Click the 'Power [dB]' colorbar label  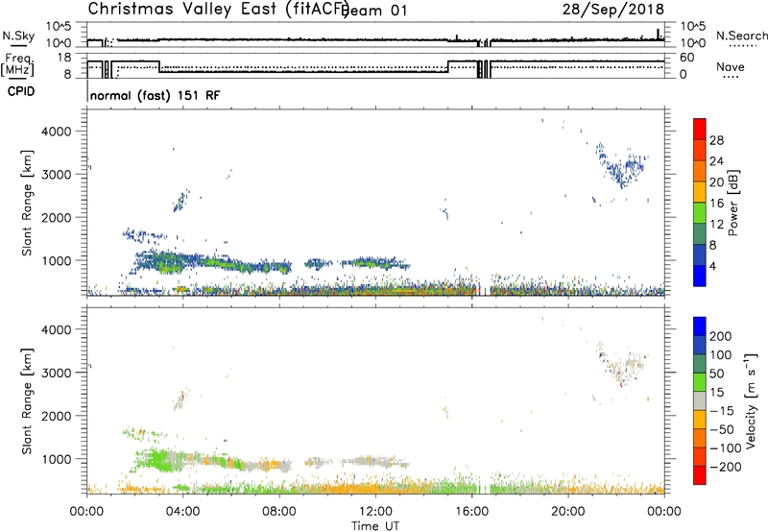pos(733,203)
